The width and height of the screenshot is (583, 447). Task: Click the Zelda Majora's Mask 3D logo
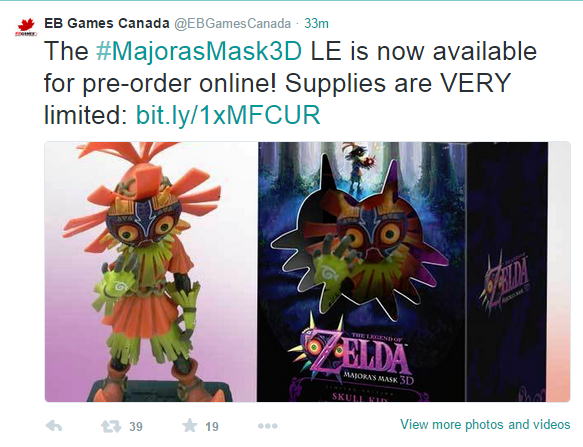tap(351, 353)
